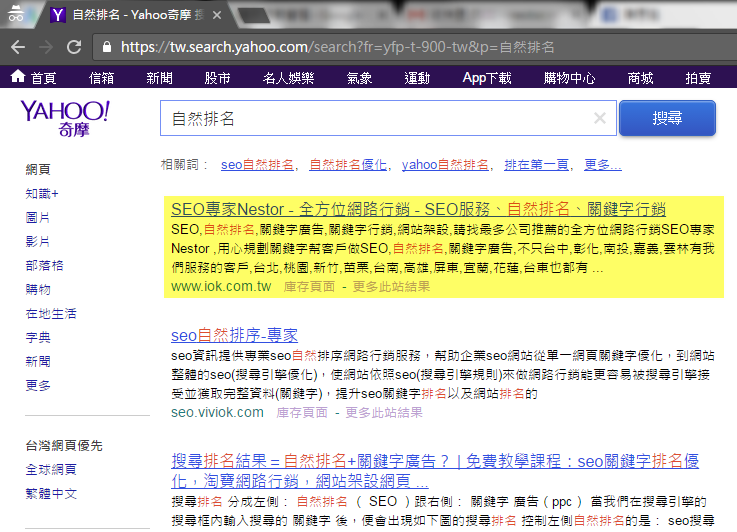The height and width of the screenshot is (532, 737).
Task: Choose 繁體中文 filter
Action: click(x=51, y=493)
